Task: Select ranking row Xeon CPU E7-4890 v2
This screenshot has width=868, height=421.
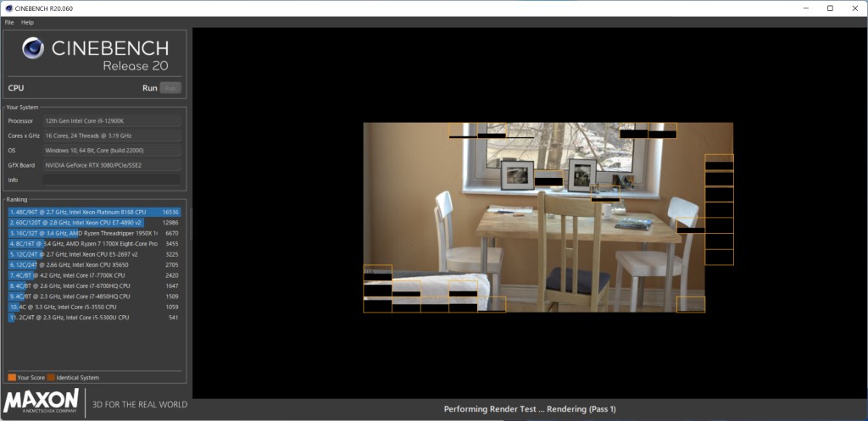Action: click(x=94, y=223)
